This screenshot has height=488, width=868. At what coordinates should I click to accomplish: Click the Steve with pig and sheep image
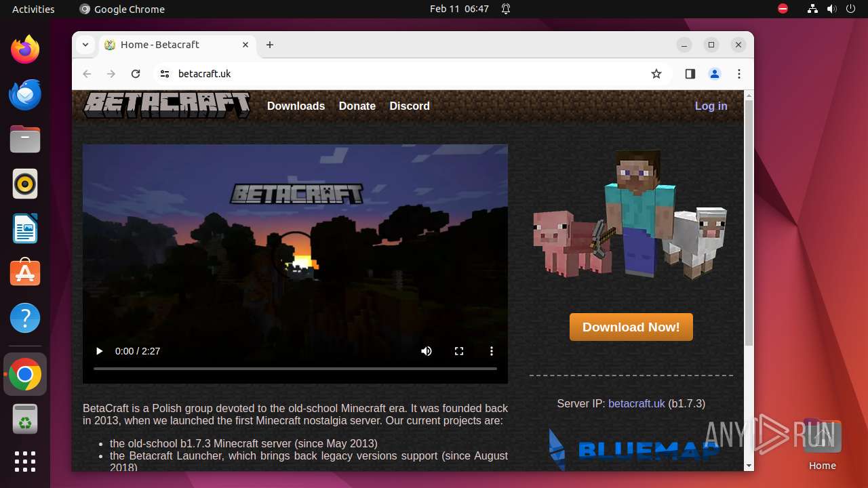click(x=630, y=213)
